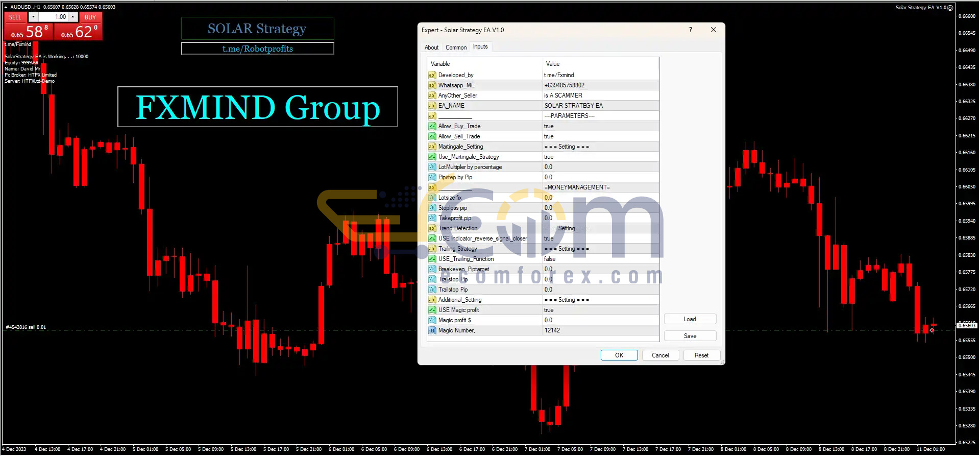Image resolution: width=980 pixels, height=456 pixels.
Task: Click the boolean icon beside USE_Trailing_Function
Action: coord(432,259)
